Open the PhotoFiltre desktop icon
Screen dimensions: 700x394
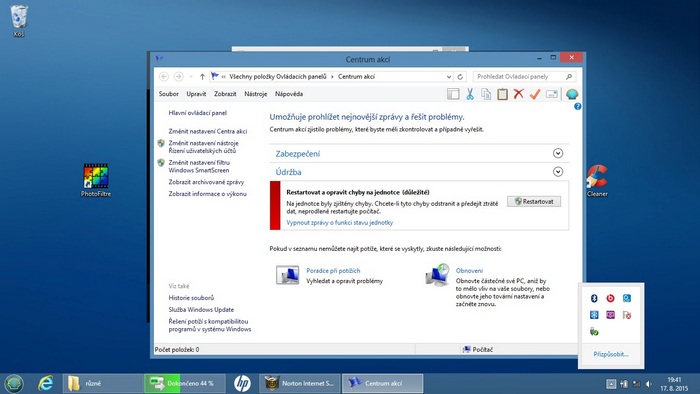96,180
